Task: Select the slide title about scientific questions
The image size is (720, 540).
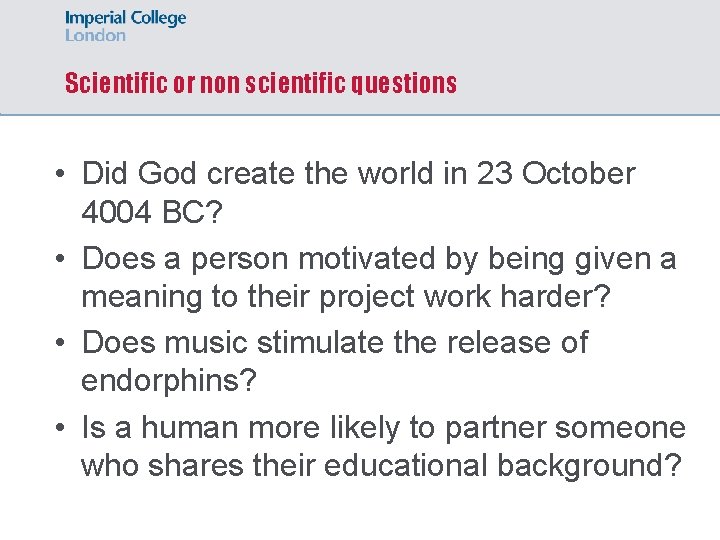Action: click(x=261, y=83)
